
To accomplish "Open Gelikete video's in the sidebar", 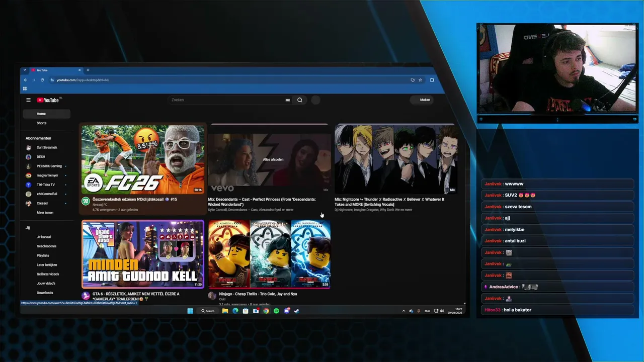I will 48,274.
